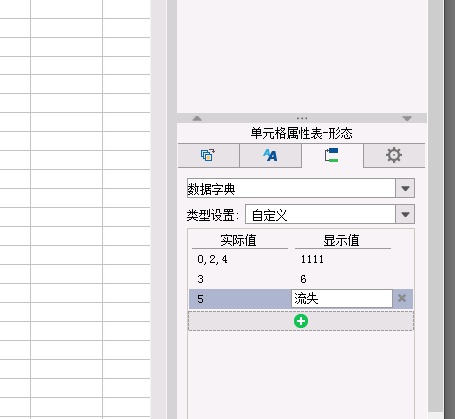Image resolution: width=455 pixels, height=419 pixels.
Task: Add a dictionary row with green plus
Action: (x=301, y=321)
